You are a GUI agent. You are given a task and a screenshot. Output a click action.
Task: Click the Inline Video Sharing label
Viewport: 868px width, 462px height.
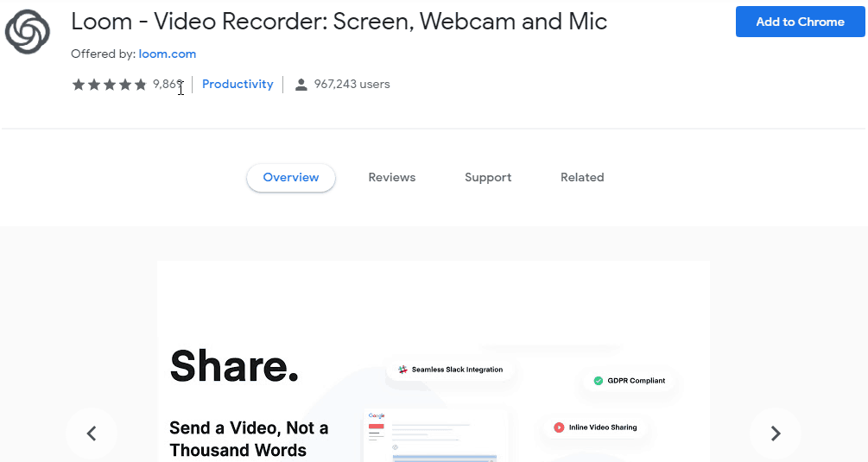pyautogui.click(x=603, y=427)
